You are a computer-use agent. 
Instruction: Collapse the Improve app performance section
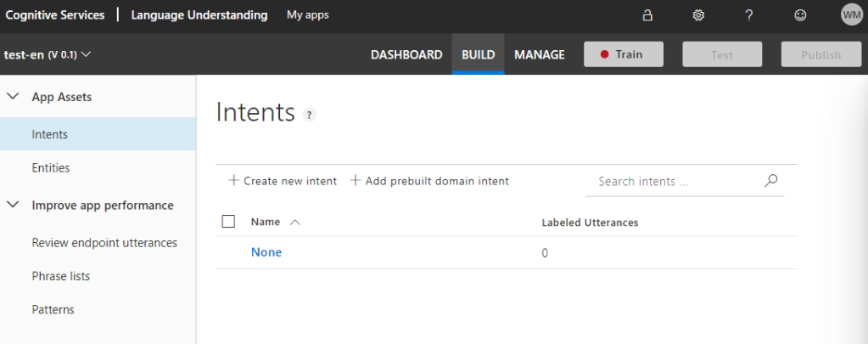[13, 205]
